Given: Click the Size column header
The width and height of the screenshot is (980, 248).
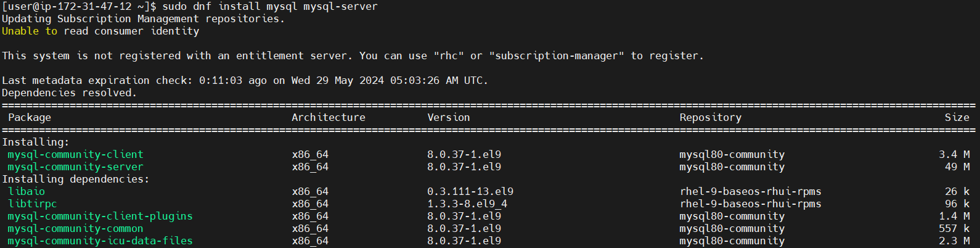Looking at the screenshot, I should coord(957,117).
